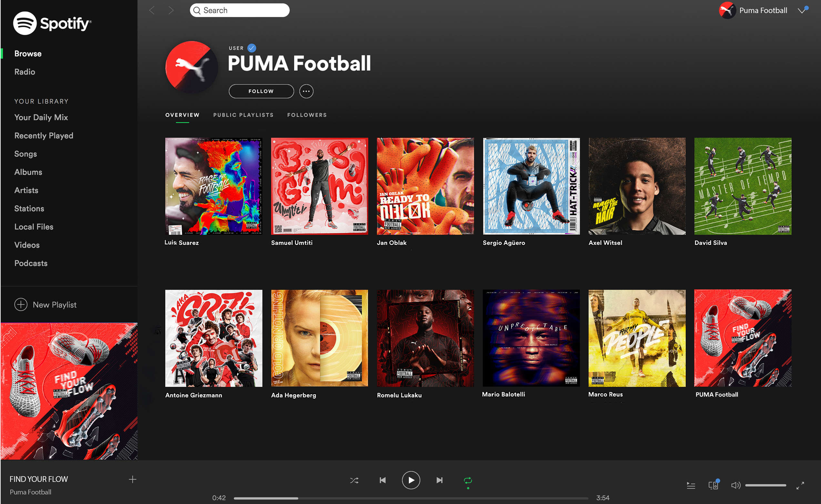Open Albums in your library
821x504 pixels.
pyautogui.click(x=28, y=172)
